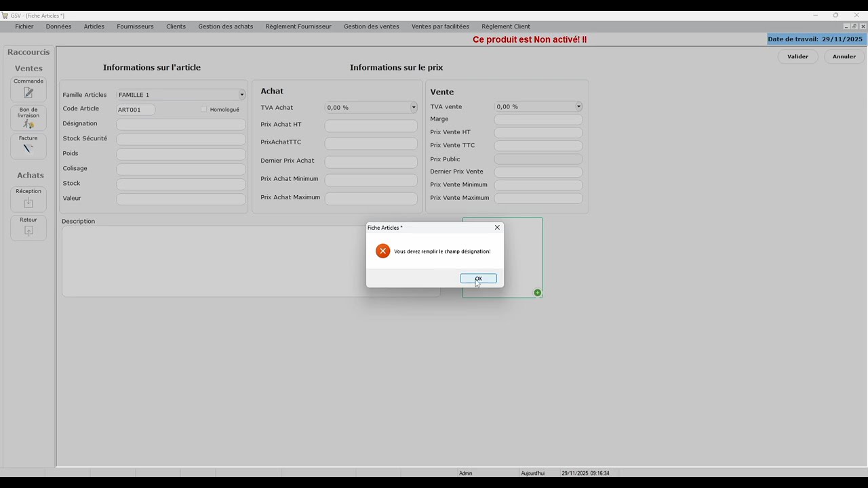This screenshot has height=488, width=868.
Task: Open the Gestion des achats menu
Action: click(226, 26)
